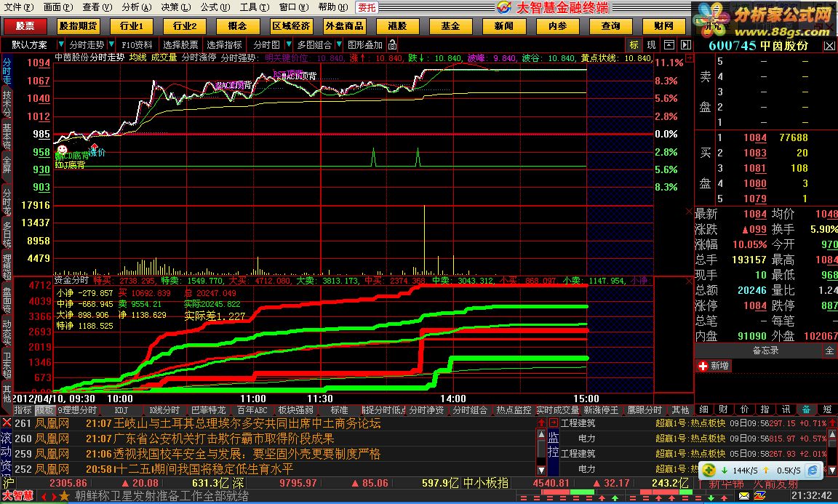
Task: Expand the 默认方案 dropdown arrow
Action: pyautogui.click(x=61, y=44)
